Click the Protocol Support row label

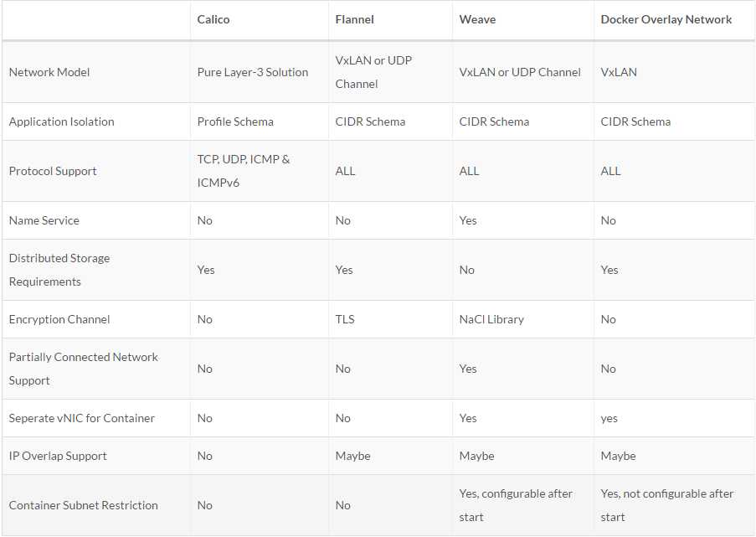[x=53, y=171]
